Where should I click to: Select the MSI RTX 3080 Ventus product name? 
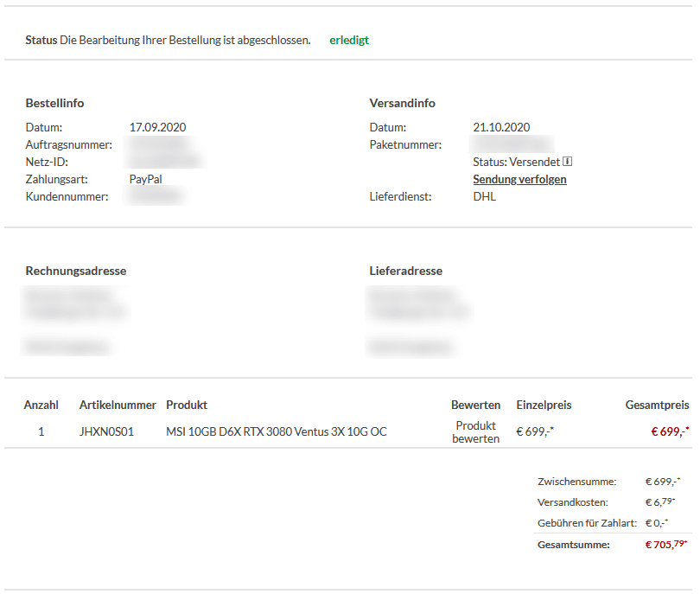[x=276, y=431]
